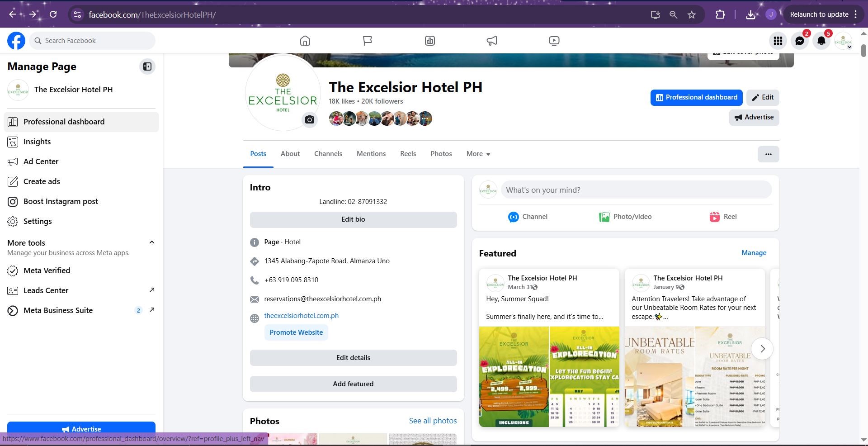Click the Facebook logo icon
The height and width of the screenshot is (446, 868).
(x=16, y=41)
